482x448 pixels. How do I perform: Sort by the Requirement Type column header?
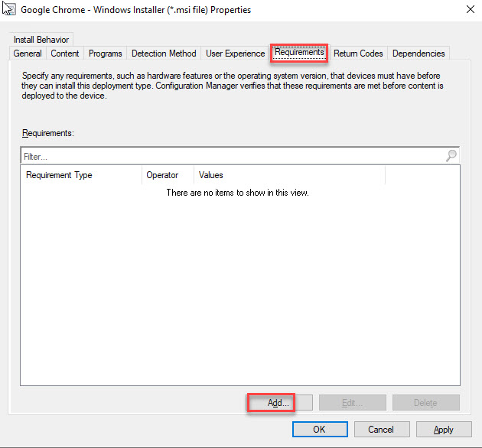coord(80,175)
